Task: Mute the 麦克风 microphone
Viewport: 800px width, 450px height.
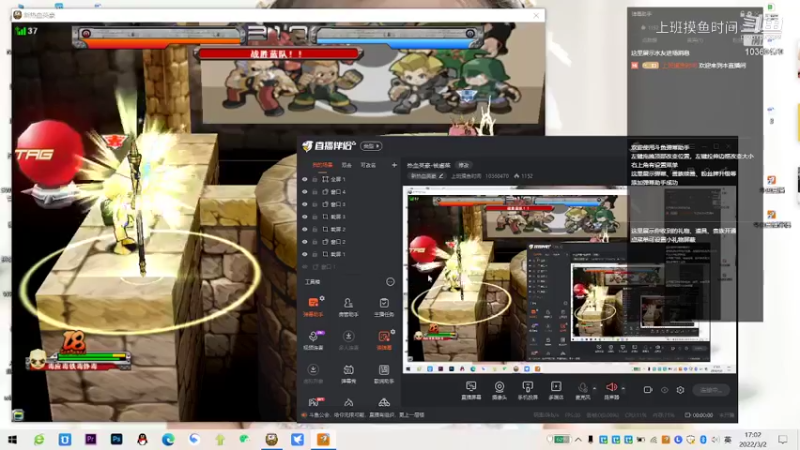Action: pos(583,391)
